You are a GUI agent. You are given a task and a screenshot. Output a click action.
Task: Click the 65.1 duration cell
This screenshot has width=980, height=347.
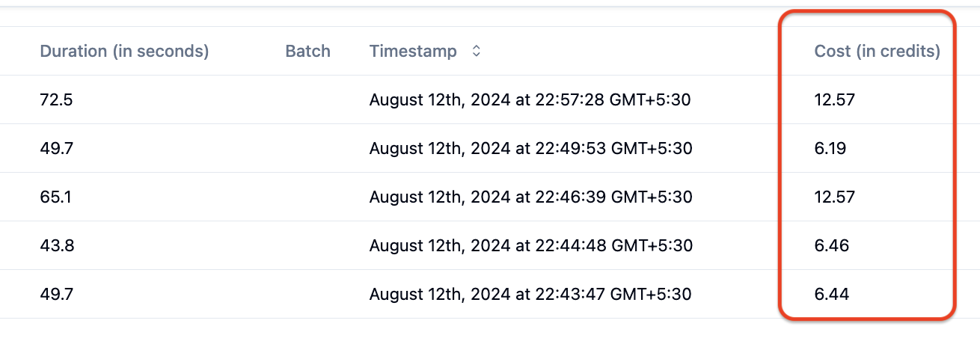[x=55, y=197]
